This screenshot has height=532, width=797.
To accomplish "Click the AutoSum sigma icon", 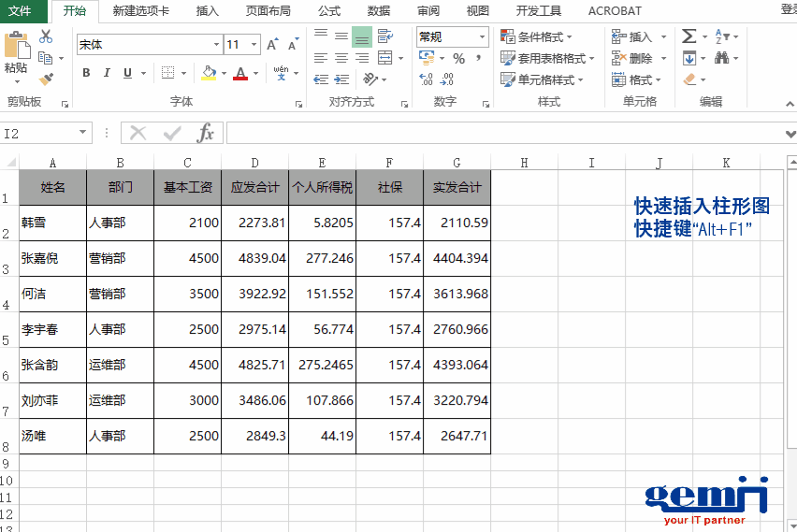I will point(689,36).
